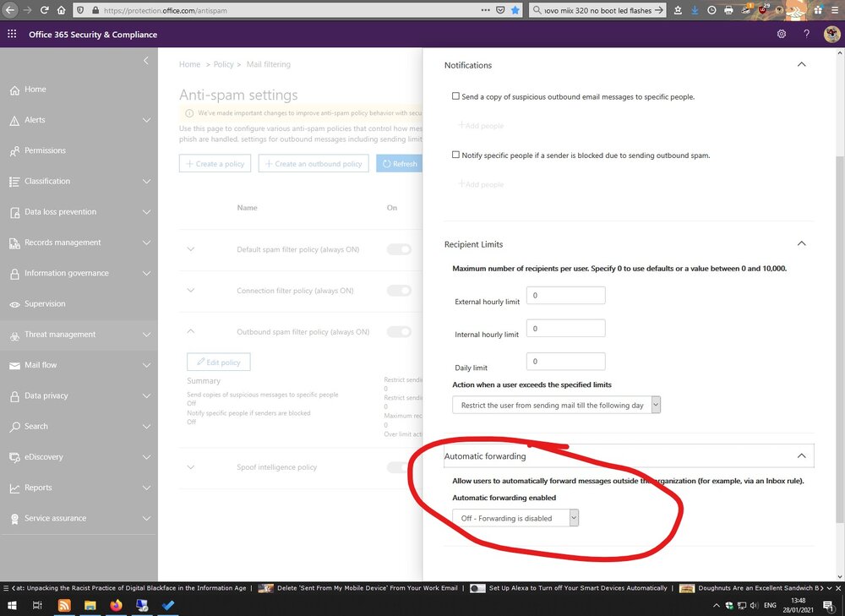
Task: Collapse the Automatic forwarding section
Action: 801,456
